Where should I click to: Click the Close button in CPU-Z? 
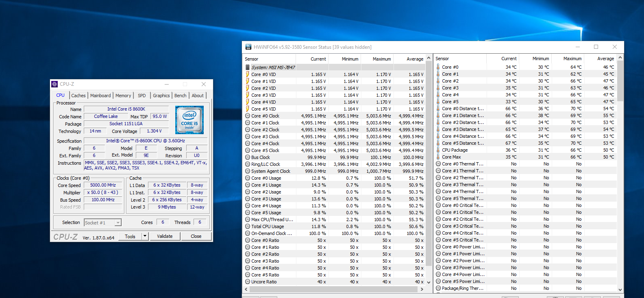196,236
